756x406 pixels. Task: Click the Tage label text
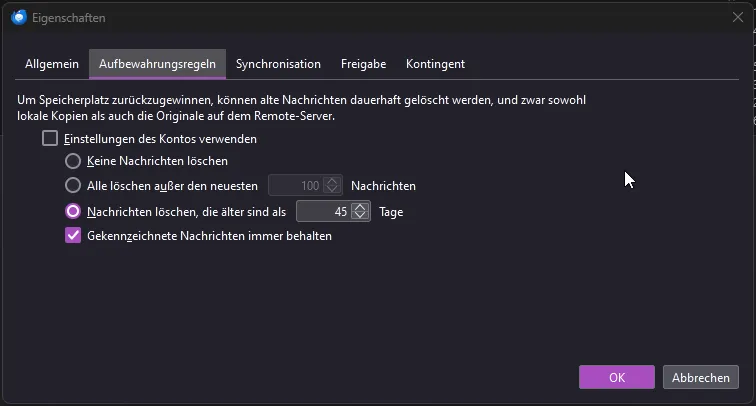coord(391,212)
